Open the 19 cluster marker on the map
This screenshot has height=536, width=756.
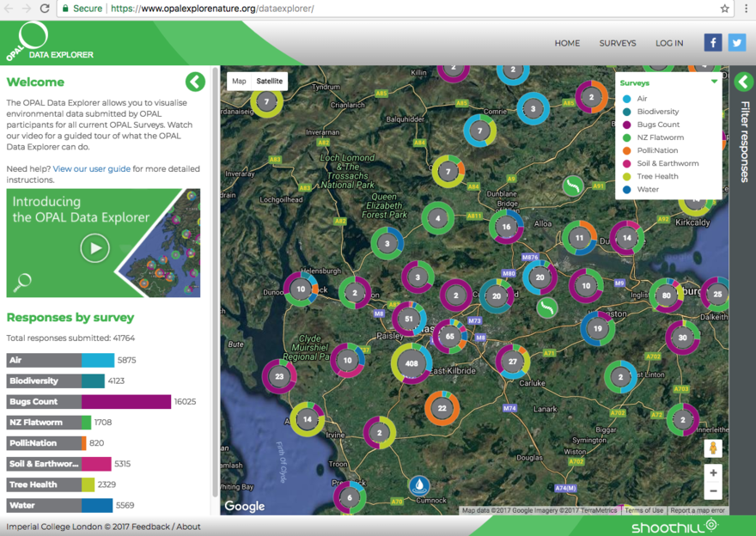(x=598, y=329)
